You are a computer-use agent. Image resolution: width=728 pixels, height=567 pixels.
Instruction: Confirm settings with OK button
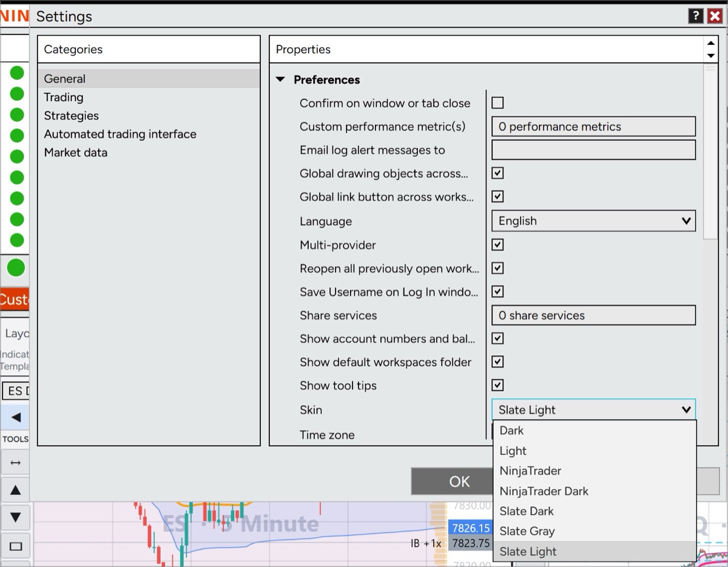pyautogui.click(x=452, y=481)
